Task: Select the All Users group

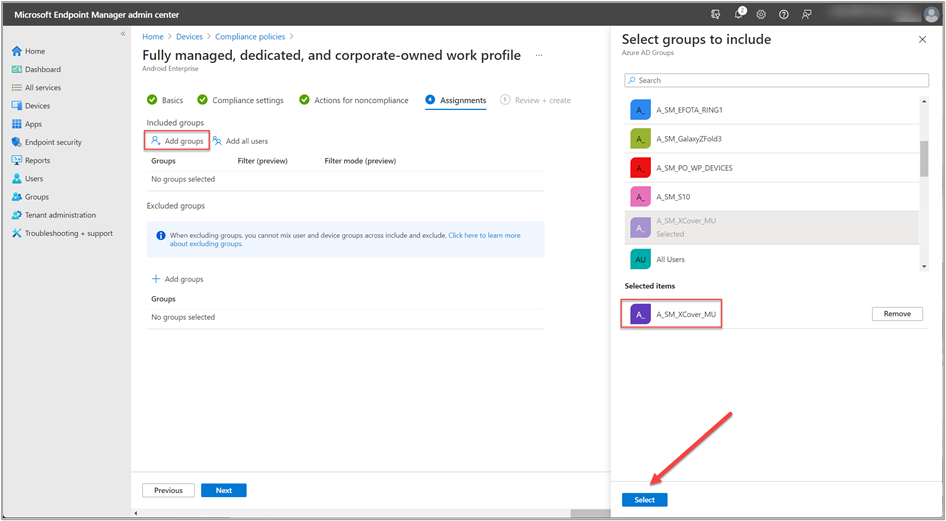Action: 772,259
